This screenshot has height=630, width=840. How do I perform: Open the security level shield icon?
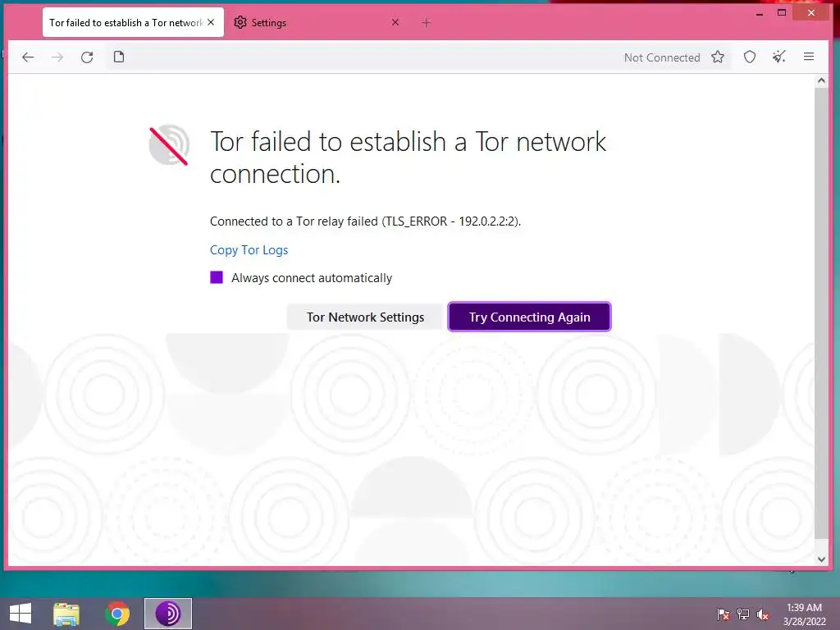point(750,57)
